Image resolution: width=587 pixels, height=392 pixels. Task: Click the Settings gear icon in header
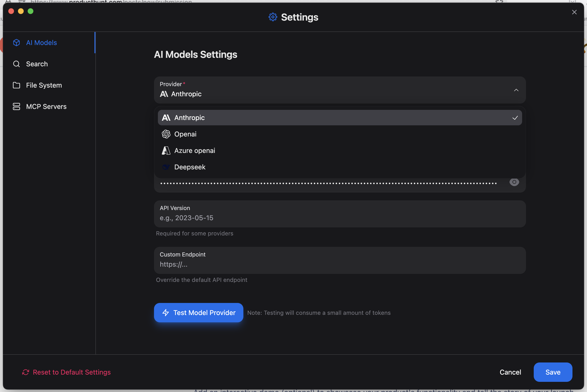click(273, 17)
